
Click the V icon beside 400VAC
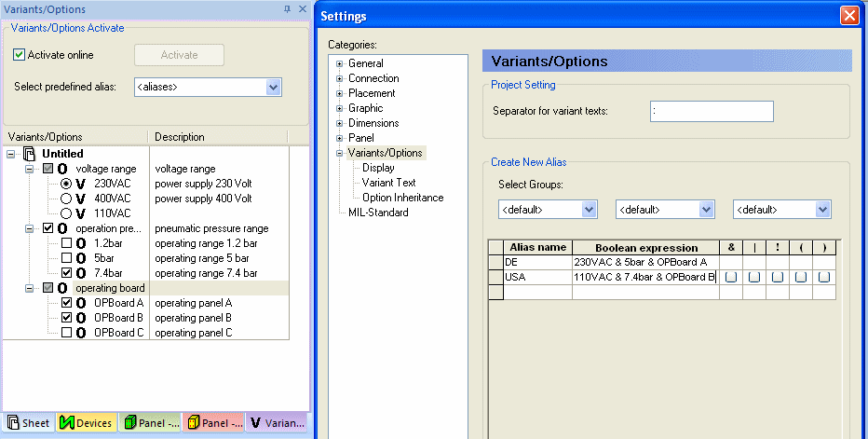click(80, 199)
